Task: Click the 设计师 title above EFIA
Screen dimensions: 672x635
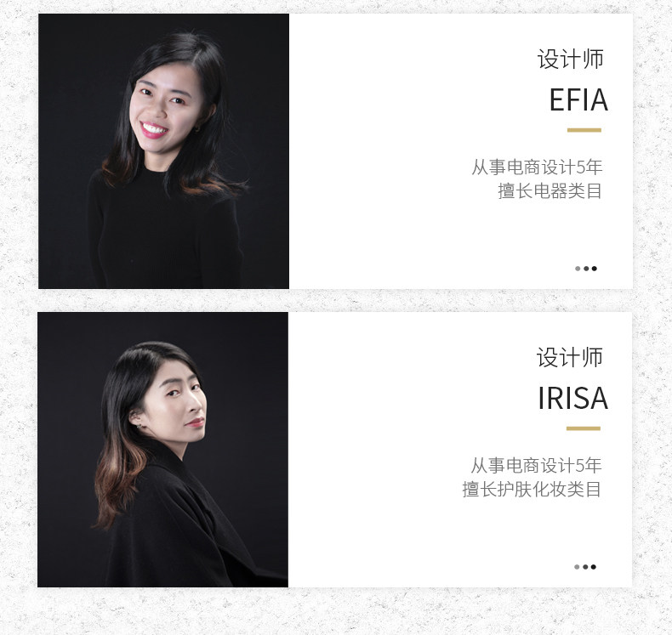Action: tap(571, 60)
